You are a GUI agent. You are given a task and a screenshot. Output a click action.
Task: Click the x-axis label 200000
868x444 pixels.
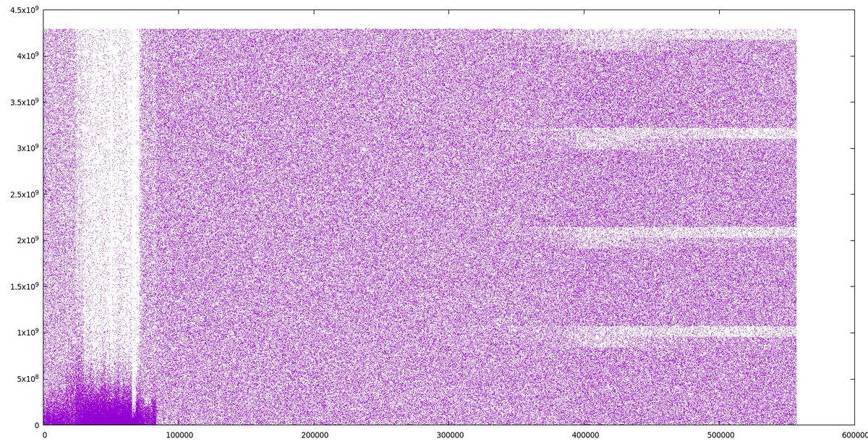[315, 435]
